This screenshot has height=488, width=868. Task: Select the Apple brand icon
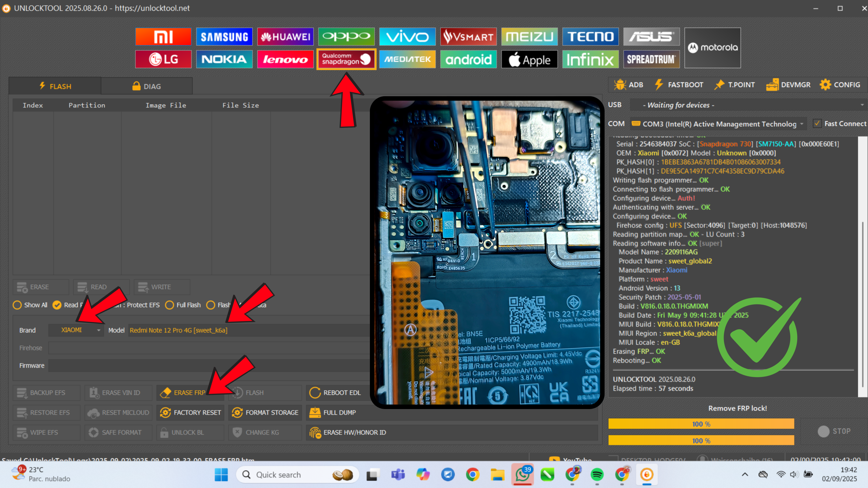(529, 59)
